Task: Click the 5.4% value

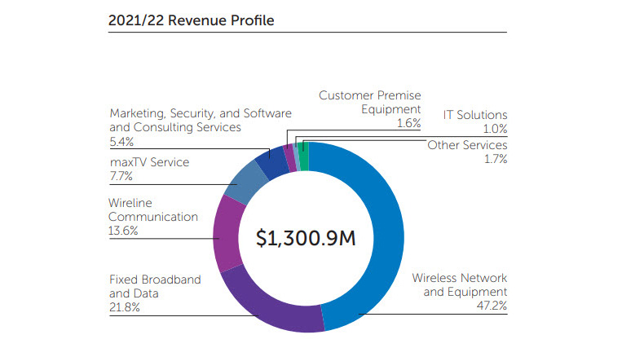Action: [x=121, y=142]
